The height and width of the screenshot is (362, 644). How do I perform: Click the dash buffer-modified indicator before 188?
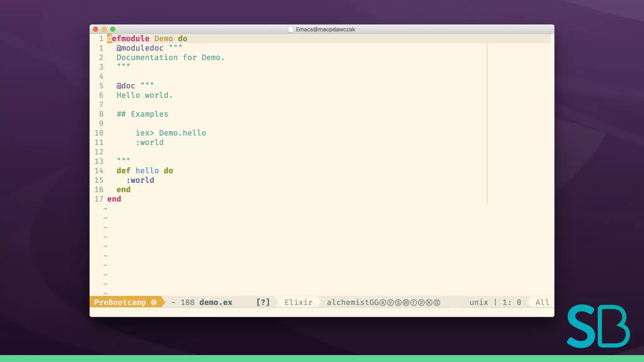tap(173, 302)
